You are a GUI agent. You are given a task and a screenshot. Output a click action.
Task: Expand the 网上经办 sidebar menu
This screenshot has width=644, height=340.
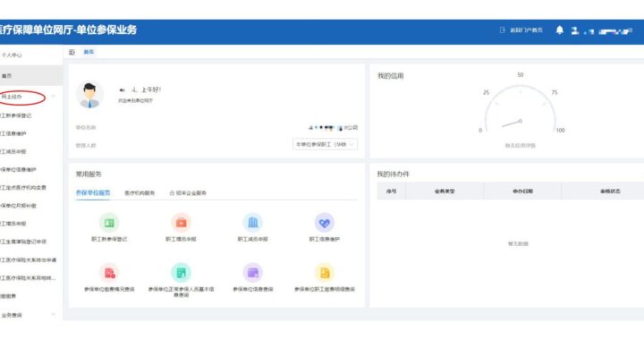coord(12,97)
